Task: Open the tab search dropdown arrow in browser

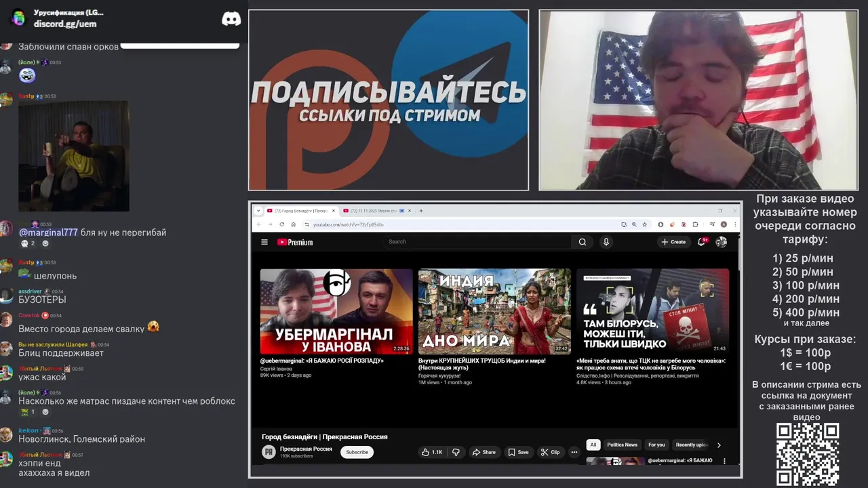Action: 258,211
